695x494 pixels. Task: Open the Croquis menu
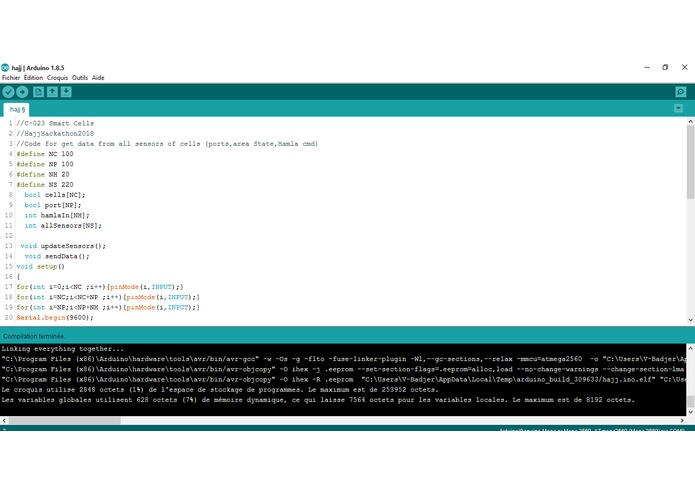[x=58, y=78]
